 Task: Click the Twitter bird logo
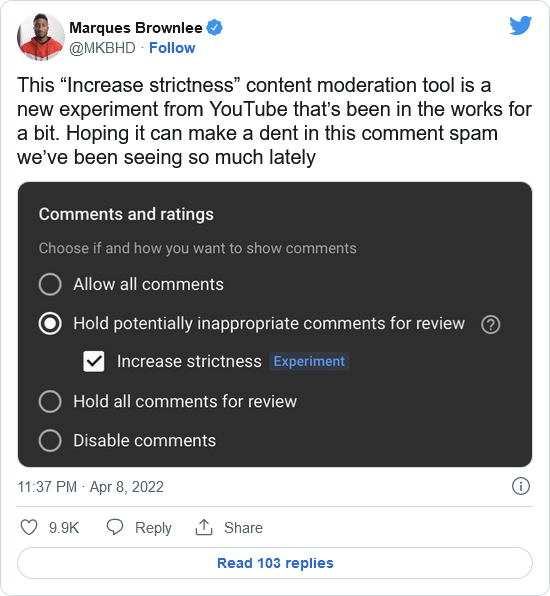click(x=520, y=25)
